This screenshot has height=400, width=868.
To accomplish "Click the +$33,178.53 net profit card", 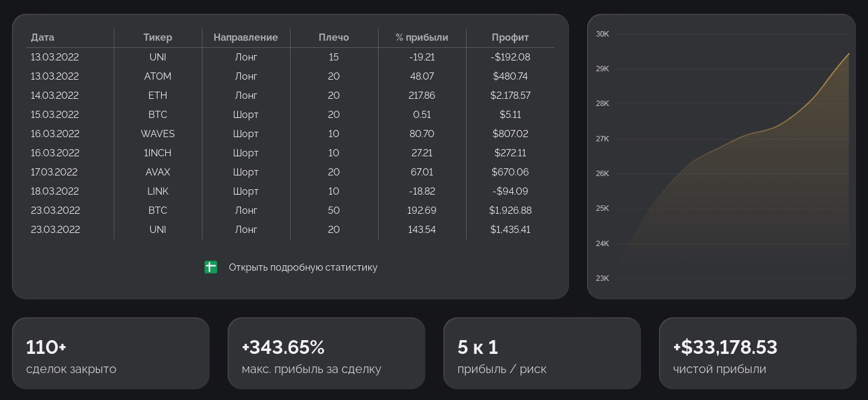I will 758,353.
